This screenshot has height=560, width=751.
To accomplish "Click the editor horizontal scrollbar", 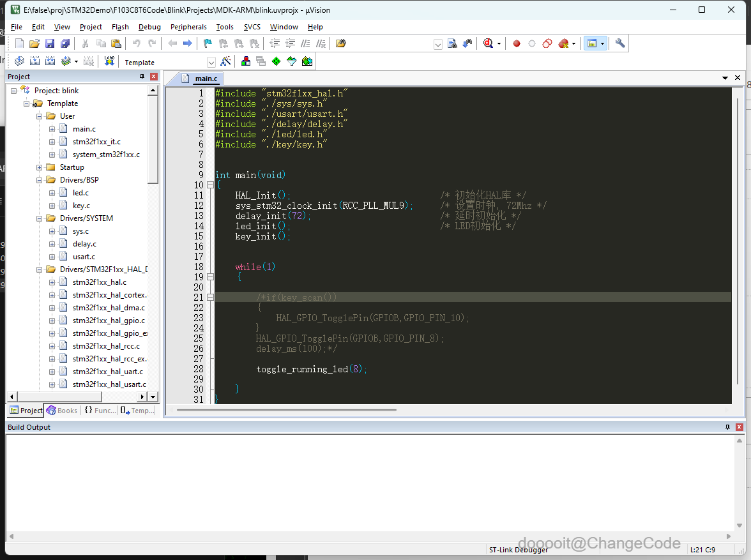I will pos(287,410).
